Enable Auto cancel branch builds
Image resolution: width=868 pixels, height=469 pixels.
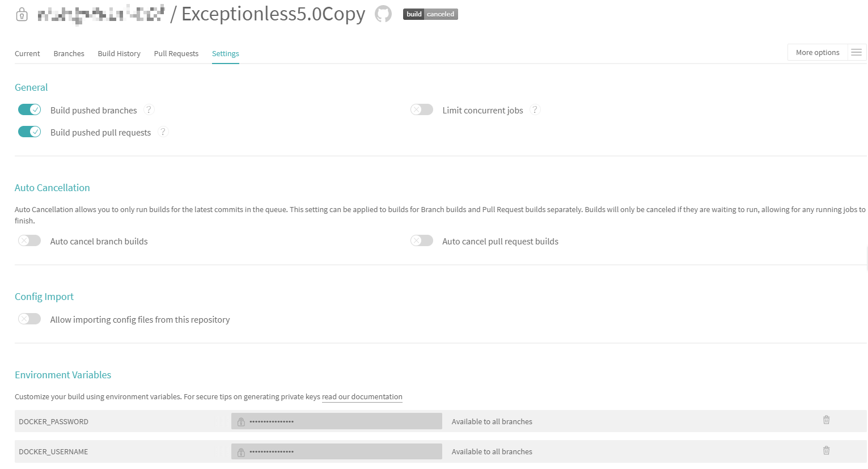(29, 240)
